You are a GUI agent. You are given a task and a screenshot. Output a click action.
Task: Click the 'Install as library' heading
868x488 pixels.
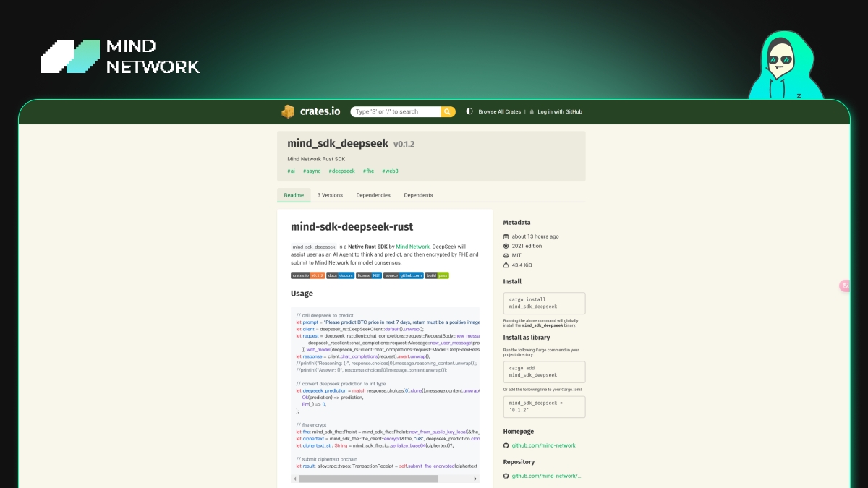click(527, 338)
